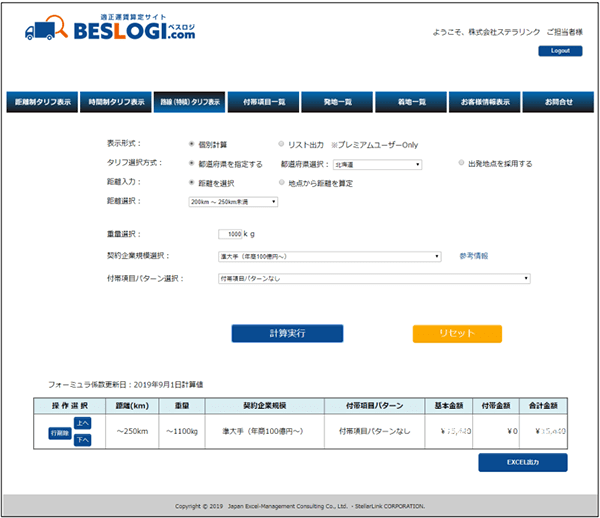
Task: Enable 出発地点を採用する option
Action: (x=461, y=164)
